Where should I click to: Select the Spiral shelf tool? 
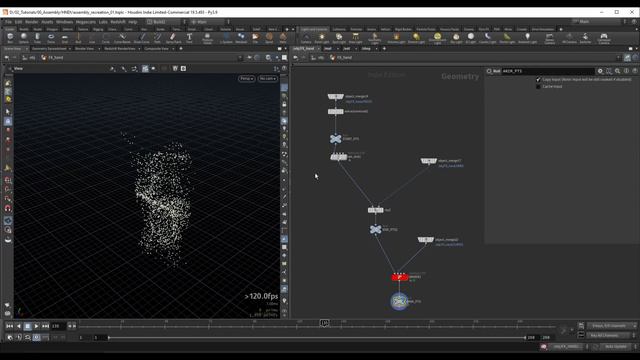point(269,38)
